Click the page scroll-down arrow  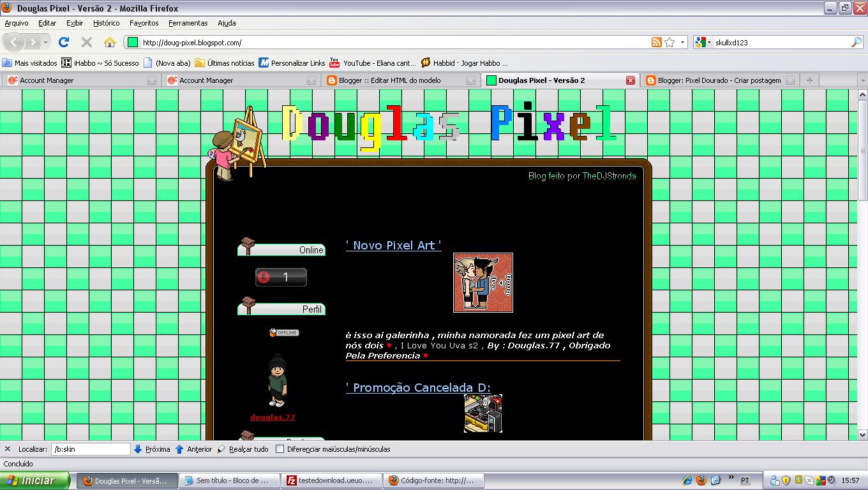coord(862,434)
